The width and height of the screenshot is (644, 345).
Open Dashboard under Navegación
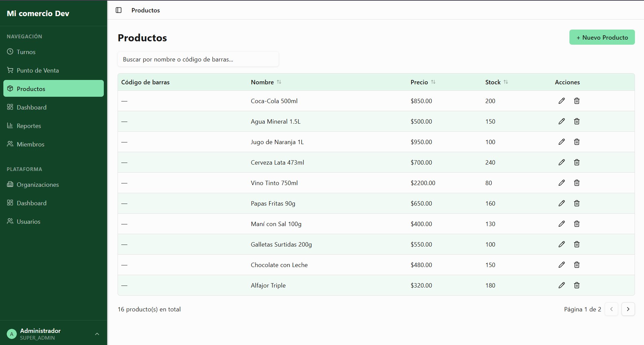click(x=53, y=107)
